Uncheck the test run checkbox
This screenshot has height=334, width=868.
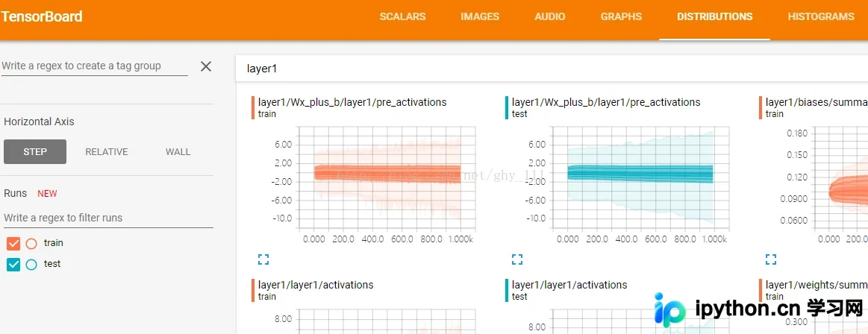point(13,265)
